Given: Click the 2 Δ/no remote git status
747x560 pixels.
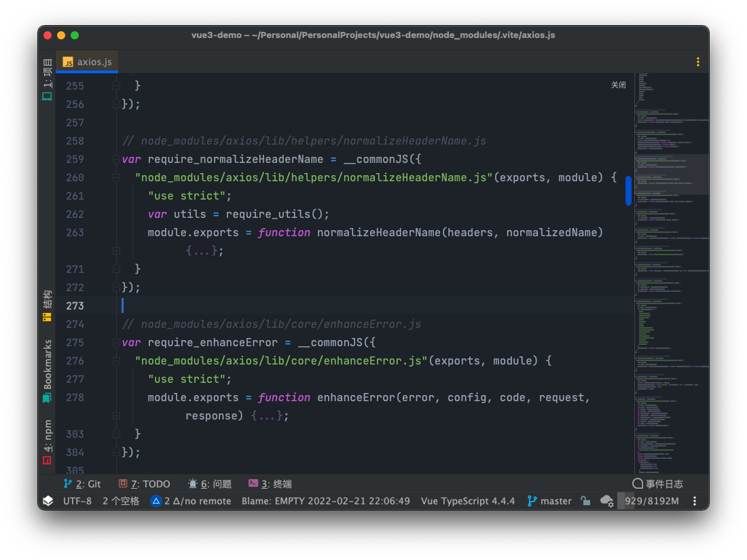Looking at the screenshot, I should coord(191,501).
